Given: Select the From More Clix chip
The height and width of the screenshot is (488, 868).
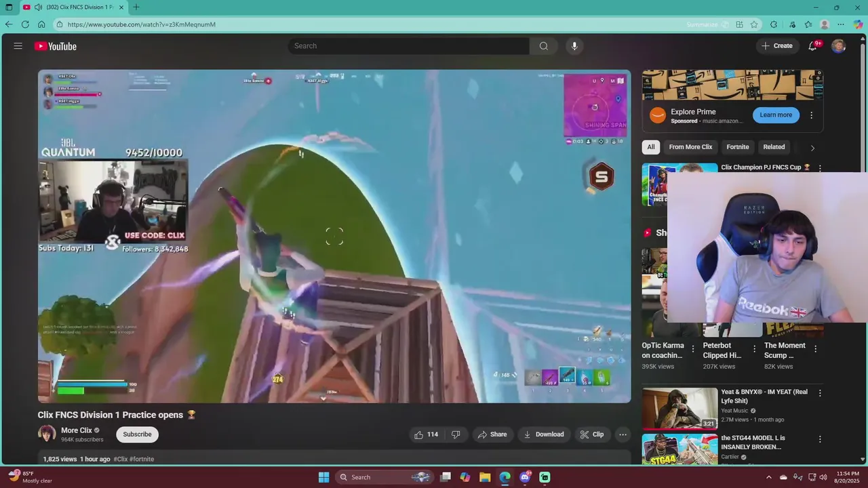Looking at the screenshot, I should (690, 147).
